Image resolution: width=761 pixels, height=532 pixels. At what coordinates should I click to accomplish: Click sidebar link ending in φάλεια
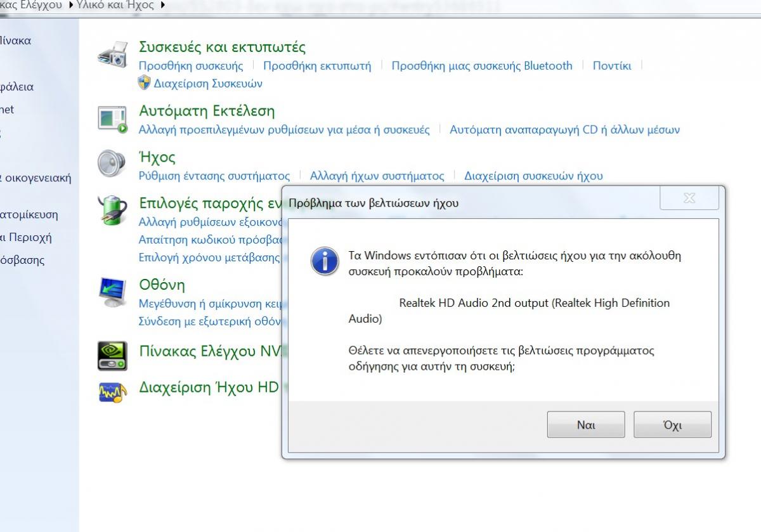pyautogui.click(x=17, y=87)
